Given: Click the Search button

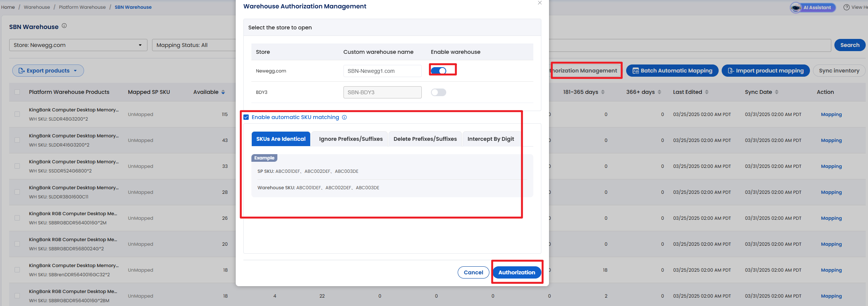Looking at the screenshot, I should 850,45.
